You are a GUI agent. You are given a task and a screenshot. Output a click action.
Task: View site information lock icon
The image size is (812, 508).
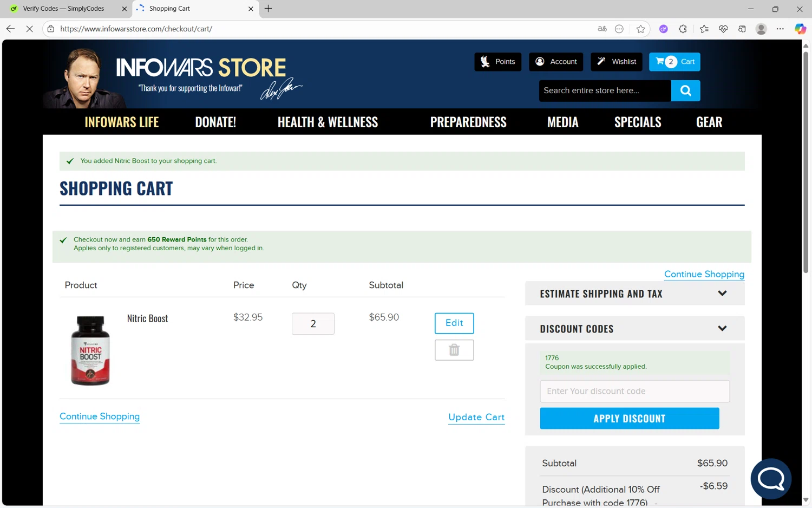(51, 29)
